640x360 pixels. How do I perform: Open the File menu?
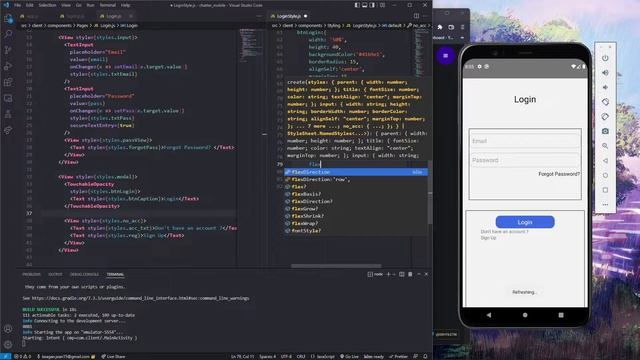click(x=18, y=5)
